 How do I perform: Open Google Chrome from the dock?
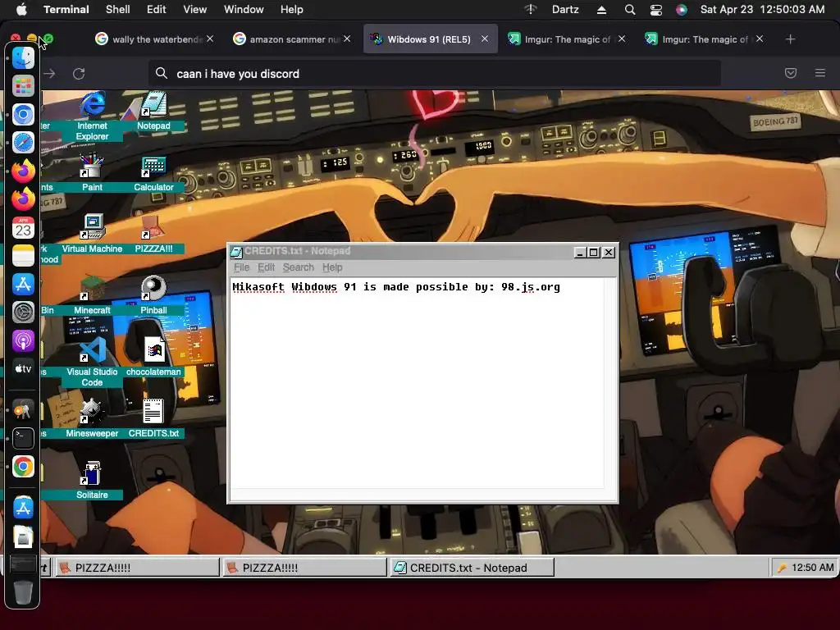(23, 467)
